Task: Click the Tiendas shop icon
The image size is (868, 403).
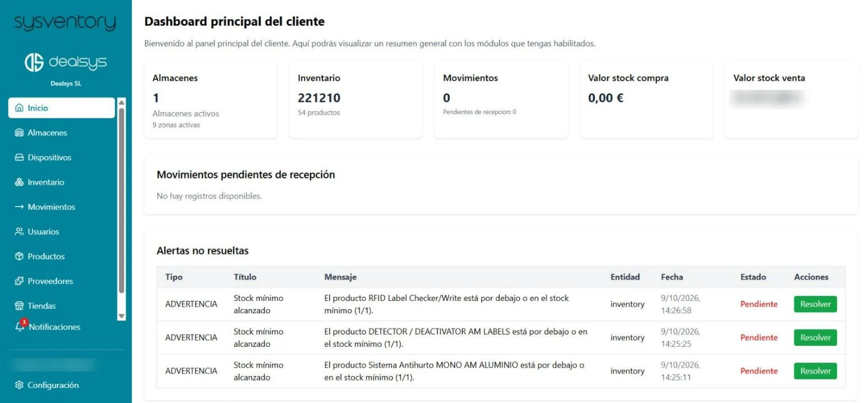Action: tap(19, 306)
